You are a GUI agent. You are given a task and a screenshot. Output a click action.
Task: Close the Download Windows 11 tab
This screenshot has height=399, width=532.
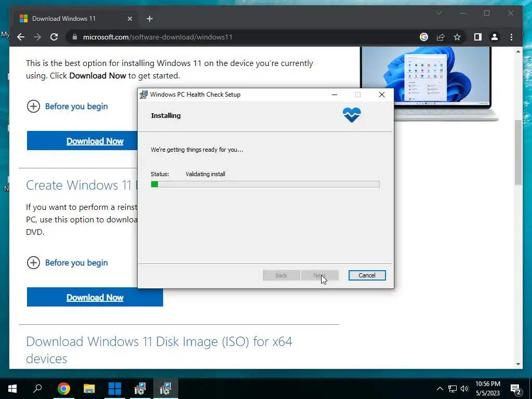tap(129, 19)
